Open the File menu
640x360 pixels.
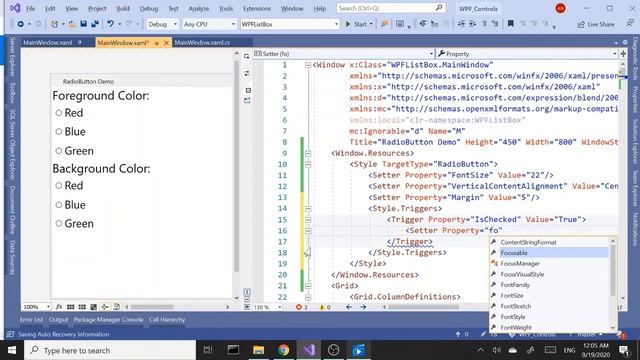[x=31, y=8]
